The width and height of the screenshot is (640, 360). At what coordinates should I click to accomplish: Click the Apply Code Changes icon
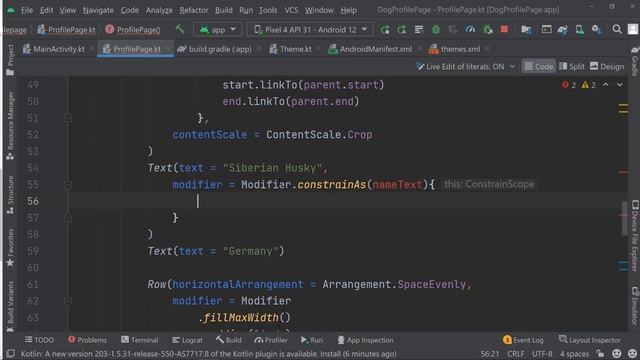pos(419,29)
